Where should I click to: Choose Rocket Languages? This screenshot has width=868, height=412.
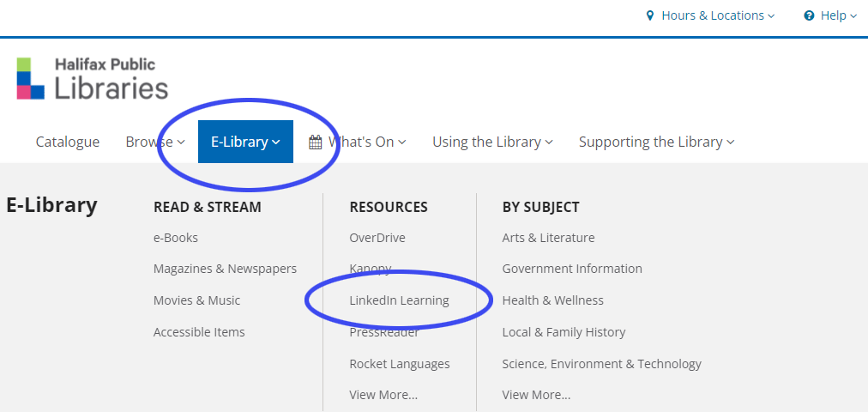tap(400, 364)
